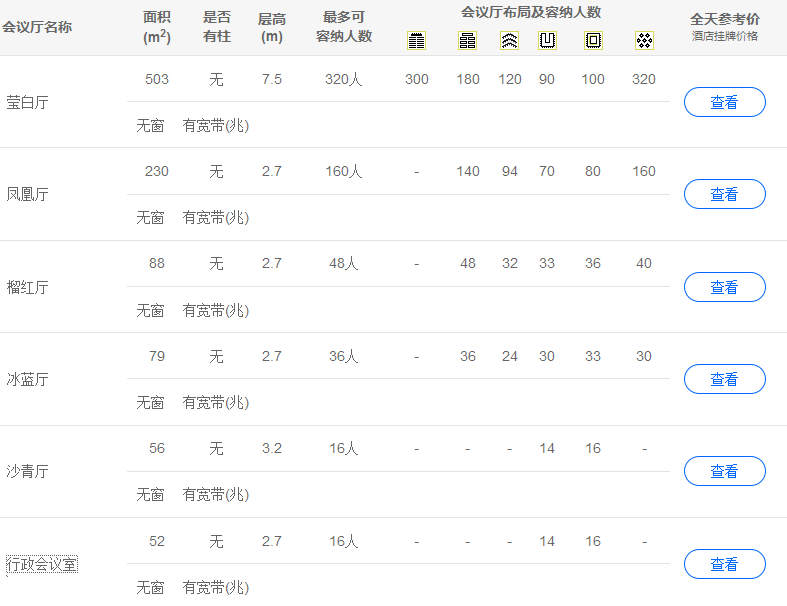Image resolution: width=787 pixels, height=606 pixels.
Task: Click the 最多可容纳人数 column header
Action: tap(343, 27)
